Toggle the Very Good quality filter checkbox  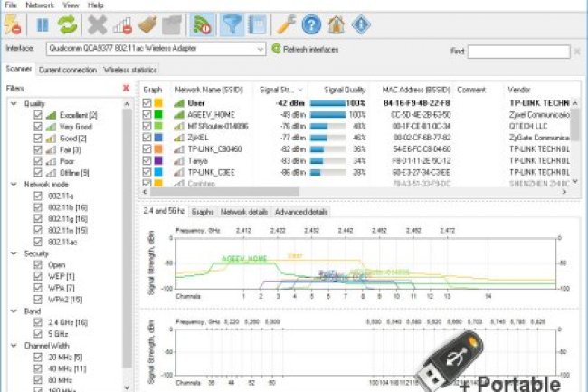pos(38,127)
